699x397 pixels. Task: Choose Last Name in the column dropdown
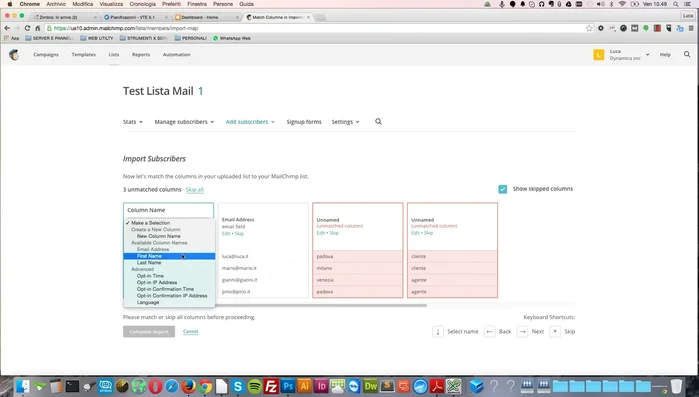pyautogui.click(x=169, y=263)
